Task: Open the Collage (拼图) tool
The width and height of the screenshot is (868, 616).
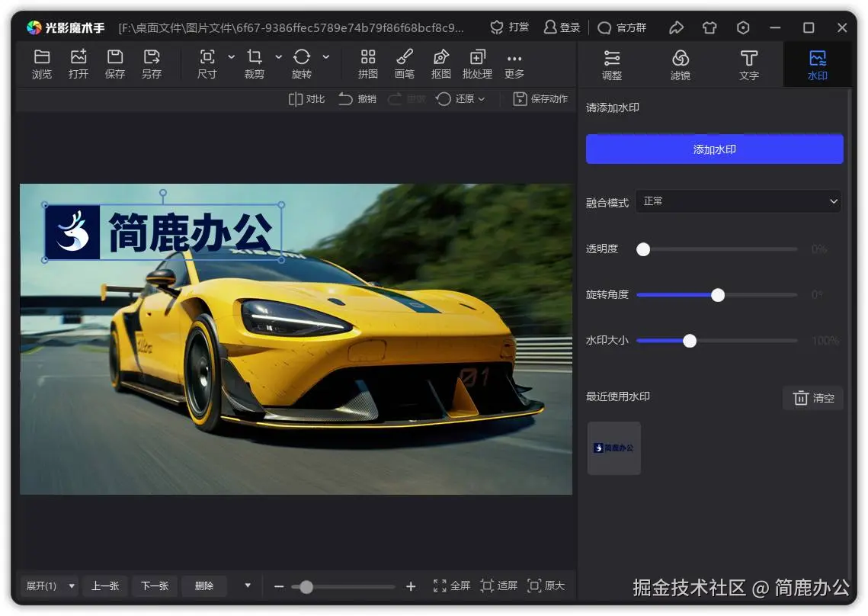Action: click(368, 57)
